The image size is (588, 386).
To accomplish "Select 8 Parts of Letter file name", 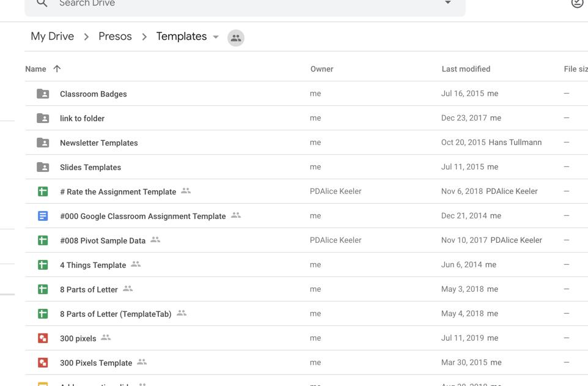I will pos(89,289).
